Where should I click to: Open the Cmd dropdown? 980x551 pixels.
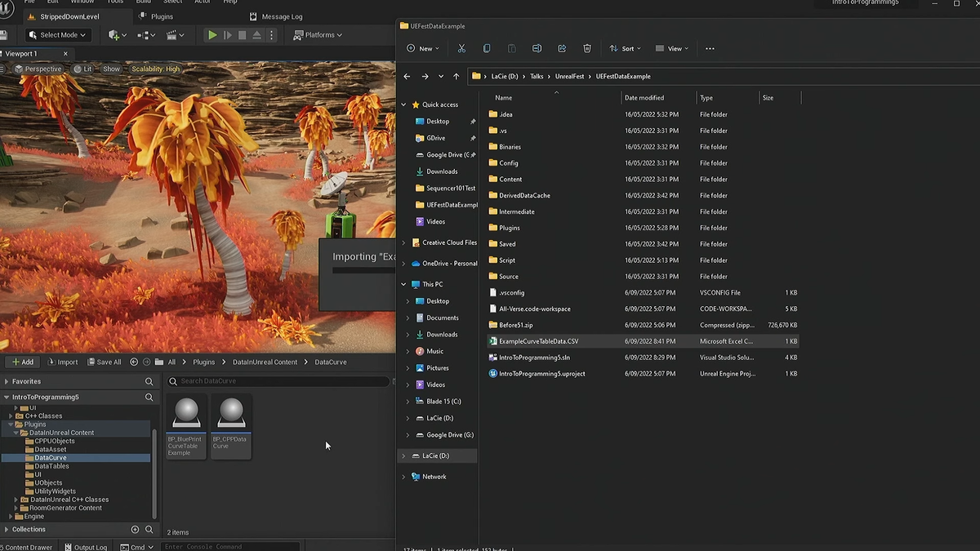tap(137, 547)
